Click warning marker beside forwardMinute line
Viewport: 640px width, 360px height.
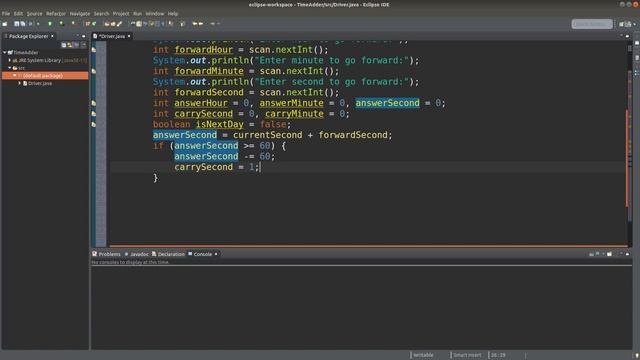(94, 71)
